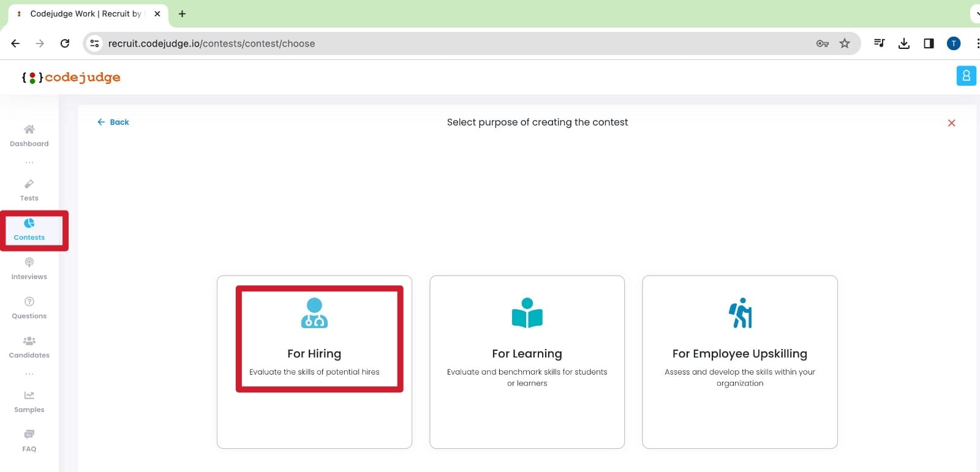View site information icon in address bar
Viewport: 980px width, 472px height.
94,43
